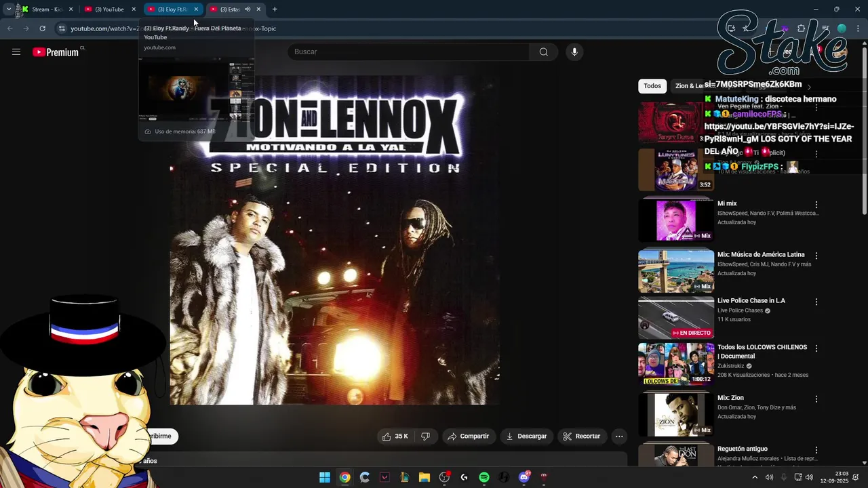The image size is (868, 488).
Task: Download the video with Descargar
Action: coord(526,436)
